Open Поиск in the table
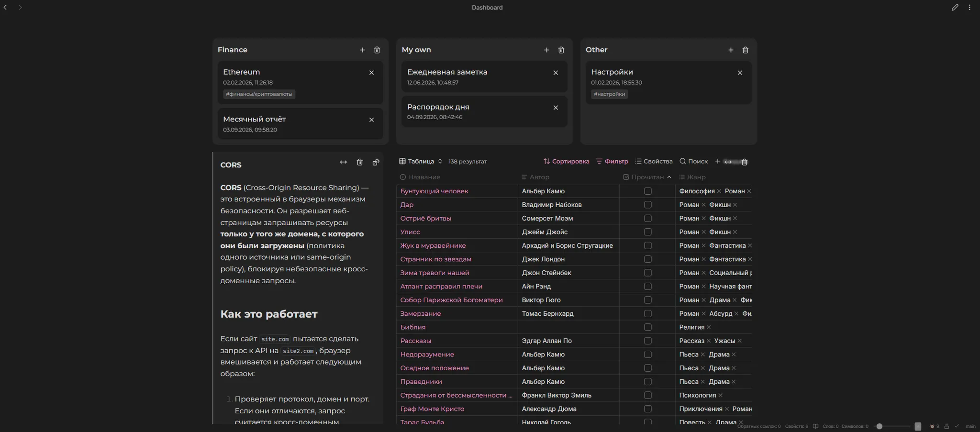This screenshot has width=980, height=432. click(x=693, y=161)
